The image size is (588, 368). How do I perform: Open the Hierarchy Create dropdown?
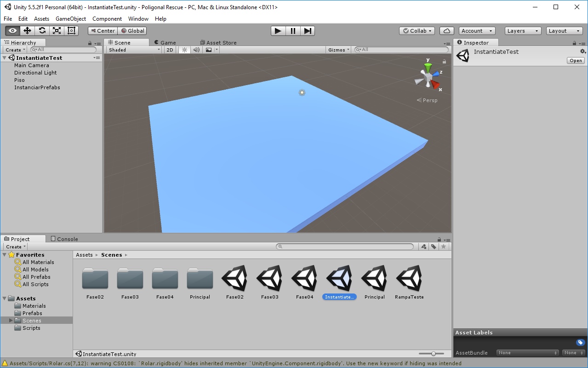pos(15,50)
